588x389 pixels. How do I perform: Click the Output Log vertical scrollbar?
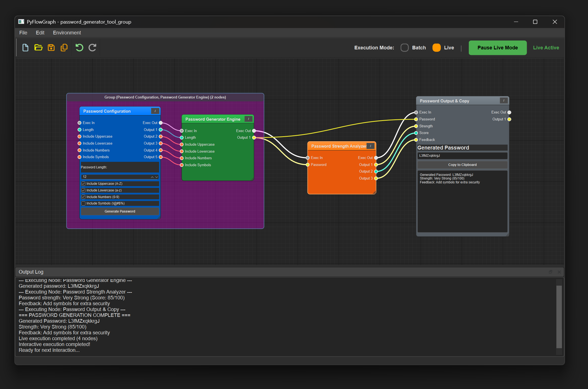(x=559, y=316)
